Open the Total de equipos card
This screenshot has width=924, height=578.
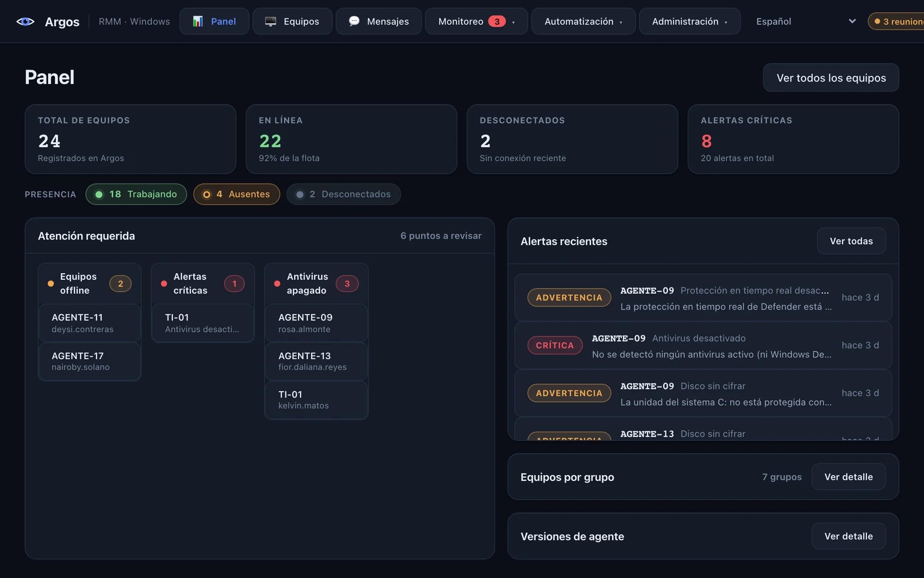131,139
